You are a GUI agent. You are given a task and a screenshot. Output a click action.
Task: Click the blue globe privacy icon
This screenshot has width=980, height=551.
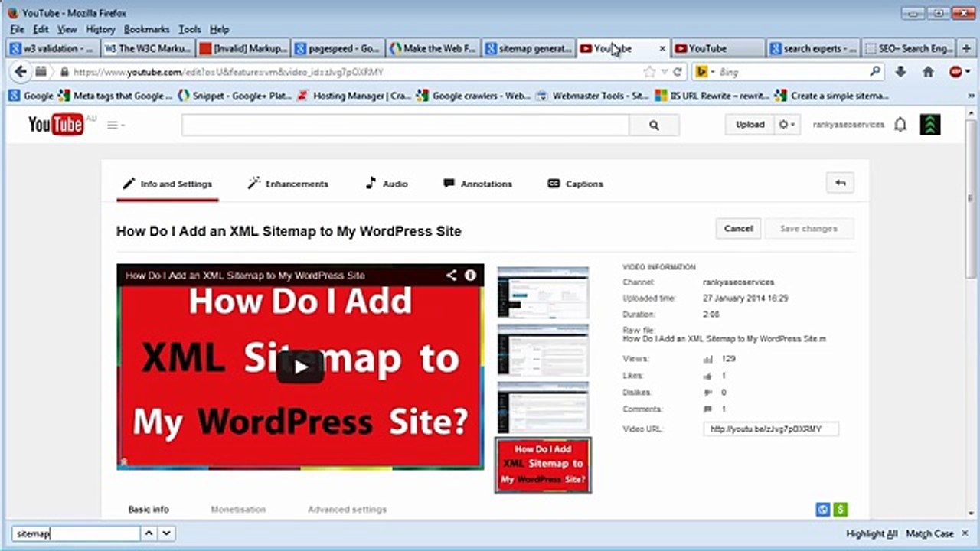[x=823, y=509]
